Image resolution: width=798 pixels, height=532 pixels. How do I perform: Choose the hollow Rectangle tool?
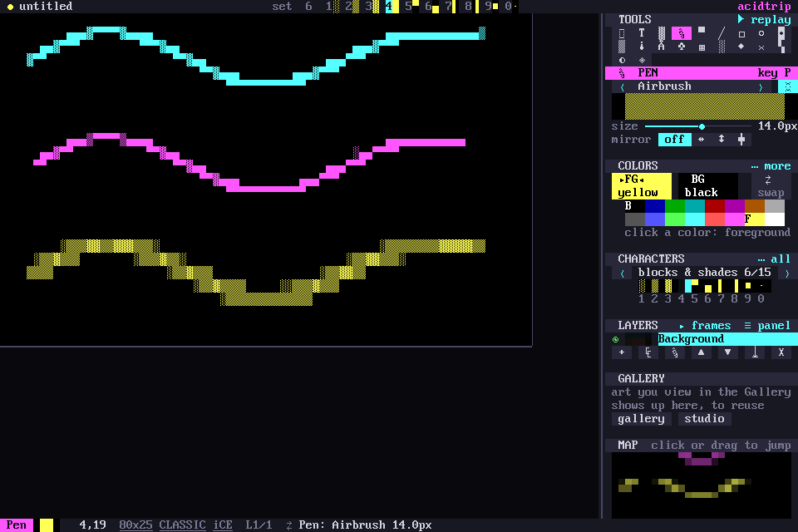point(741,34)
